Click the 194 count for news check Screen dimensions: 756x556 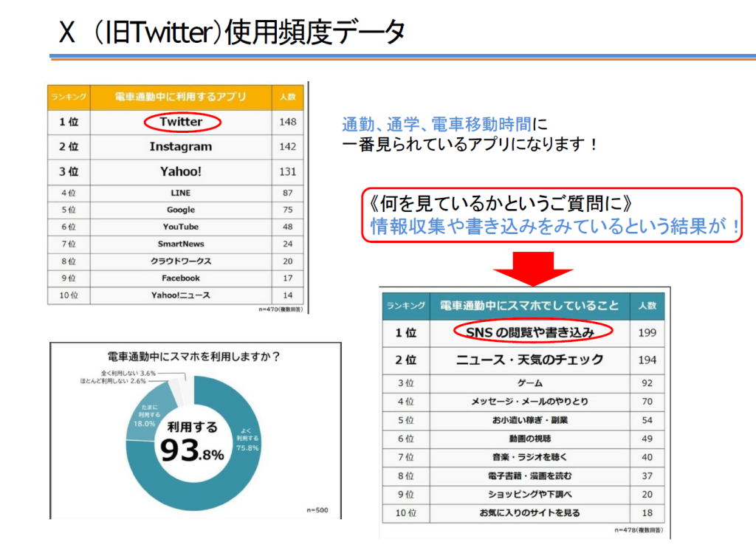(647, 360)
